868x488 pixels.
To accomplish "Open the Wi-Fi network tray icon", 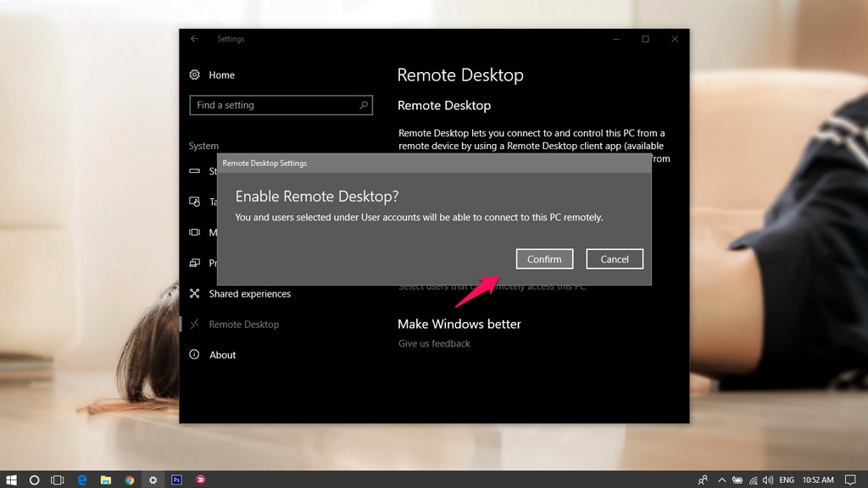I will [x=754, y=480].
